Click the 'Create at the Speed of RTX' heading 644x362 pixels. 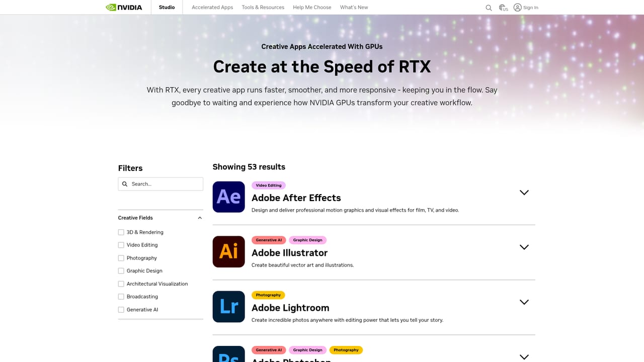click(x=322, y=67)
